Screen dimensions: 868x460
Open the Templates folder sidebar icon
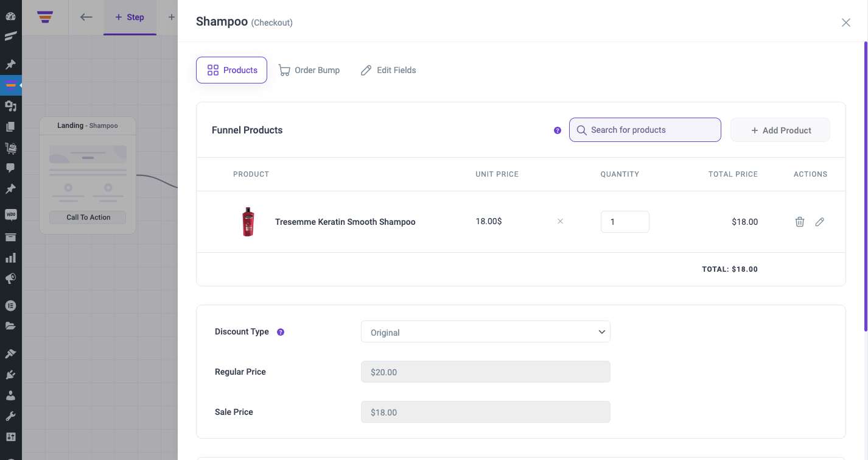click(10, 326)
